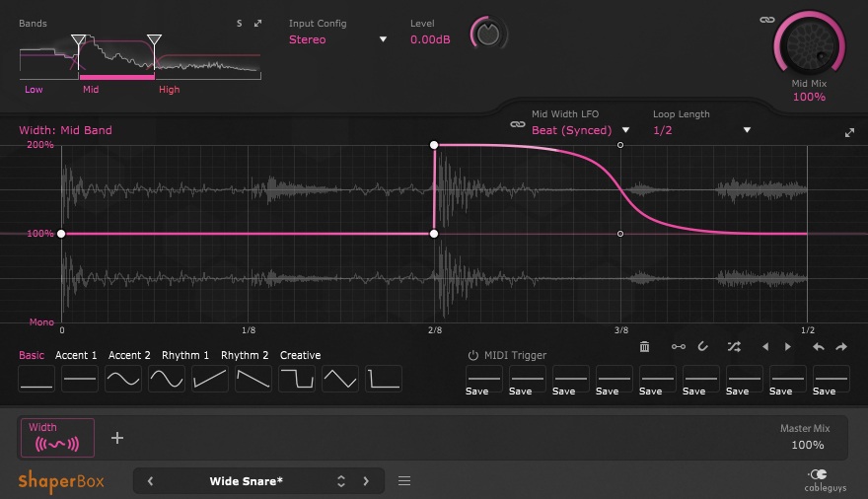Image resolution: width=868 pixels, height=499 pixels.
Task: Randomize the wave with shuffle icon
Action: [x=734, y=347]
